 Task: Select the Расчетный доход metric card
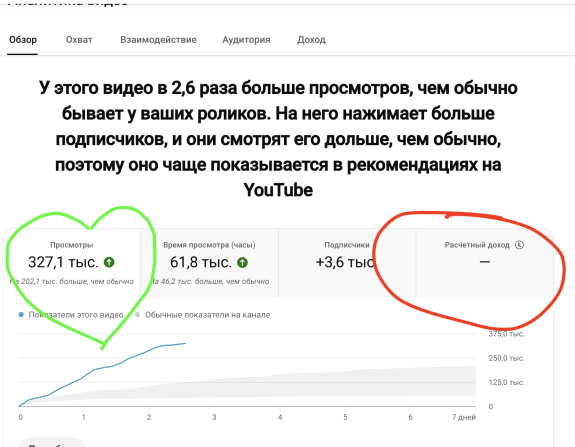tap(484, 263)
